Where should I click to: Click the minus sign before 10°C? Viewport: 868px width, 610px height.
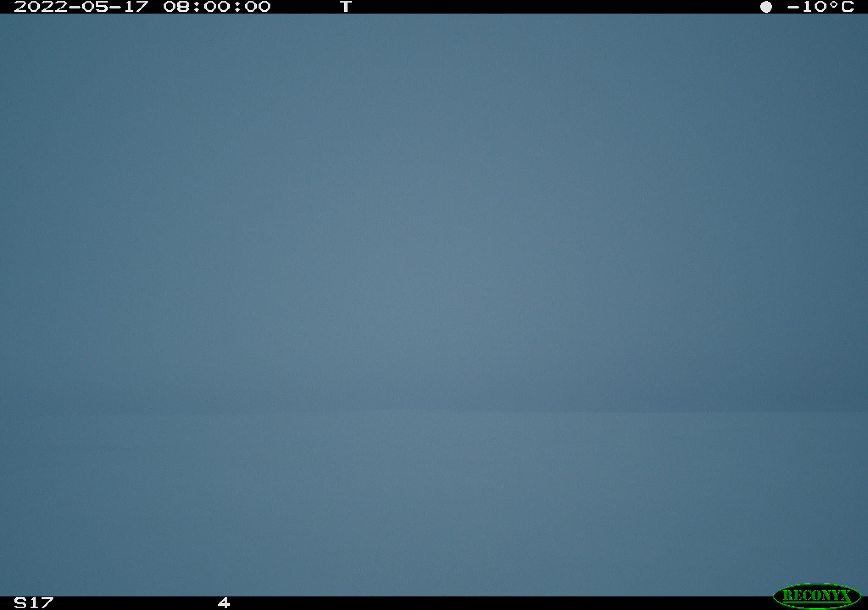tap(793, 7)
